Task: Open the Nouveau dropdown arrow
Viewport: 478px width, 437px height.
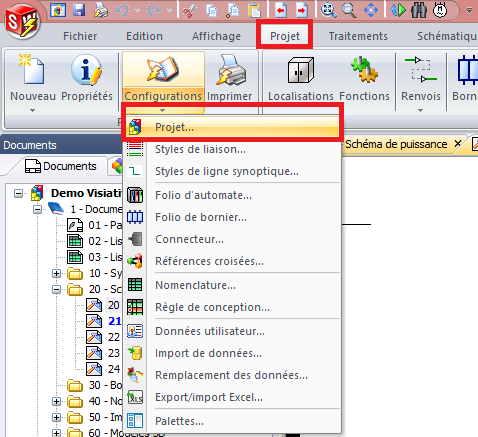Action: pyautogui.click(x=32, y=110)
